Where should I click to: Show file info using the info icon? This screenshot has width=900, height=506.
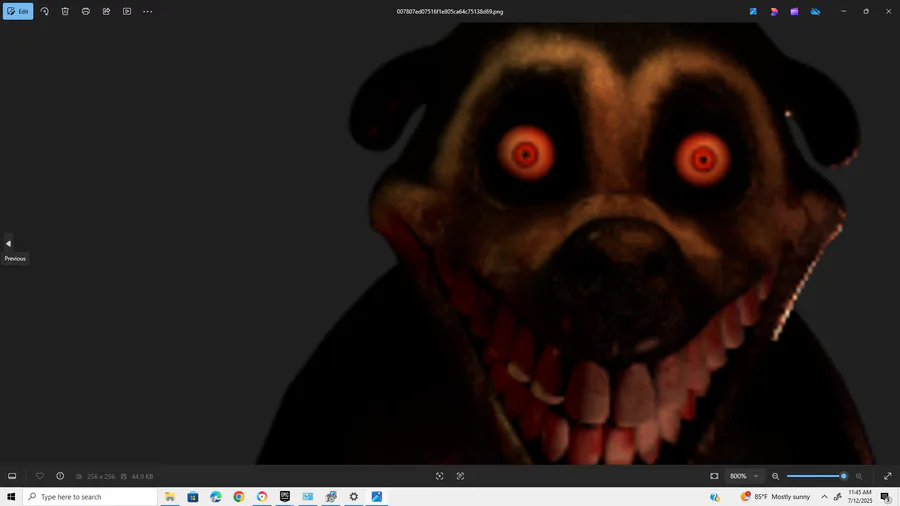tap(60, 476)
